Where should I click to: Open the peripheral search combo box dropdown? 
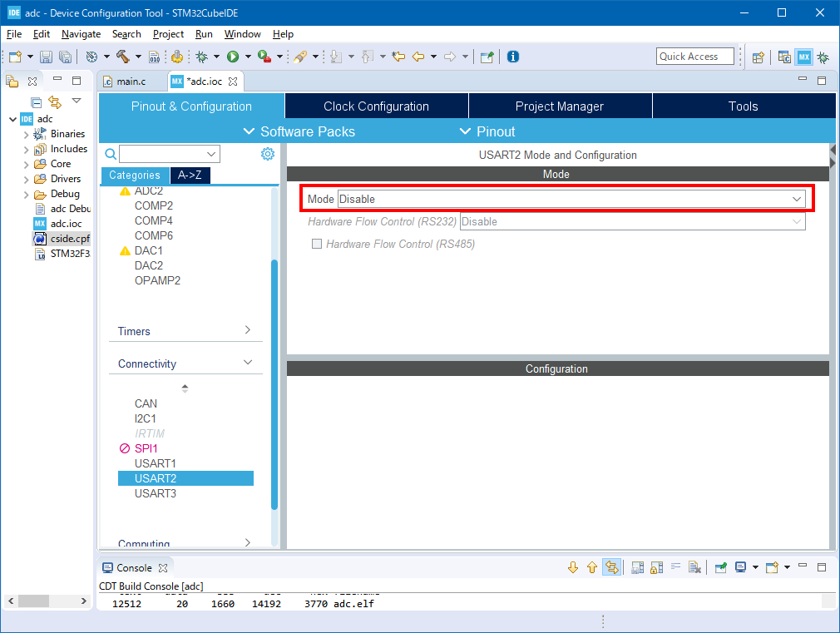coord(211,155)
